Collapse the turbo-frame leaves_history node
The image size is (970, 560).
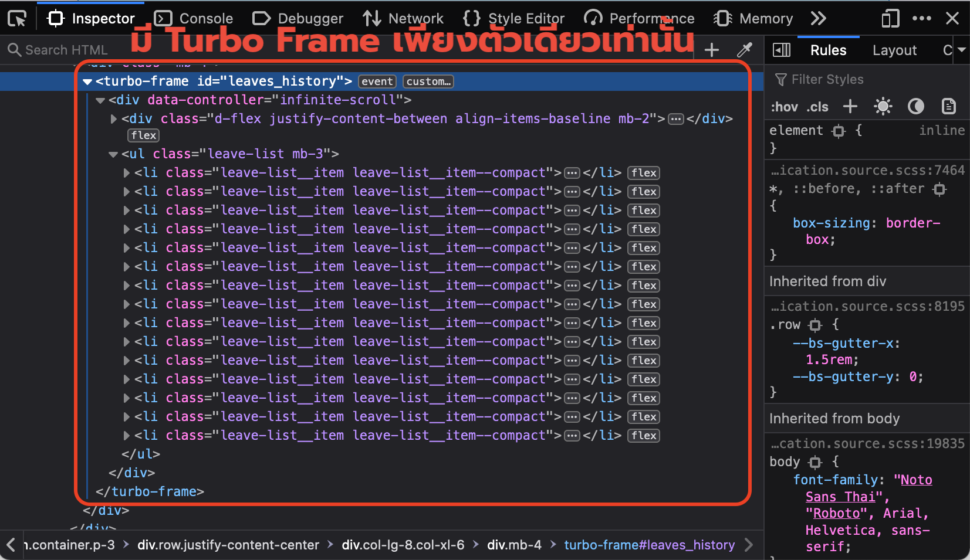click(x=87, y=82)
